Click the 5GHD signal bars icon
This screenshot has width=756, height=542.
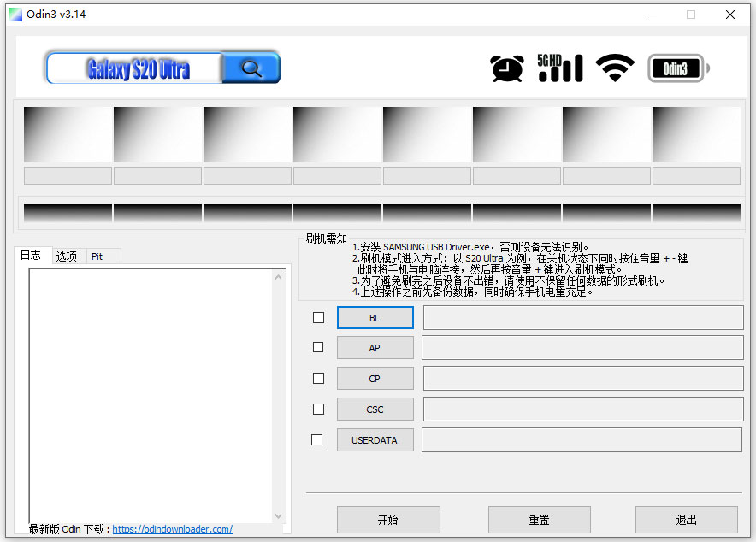tap(560, 68)
